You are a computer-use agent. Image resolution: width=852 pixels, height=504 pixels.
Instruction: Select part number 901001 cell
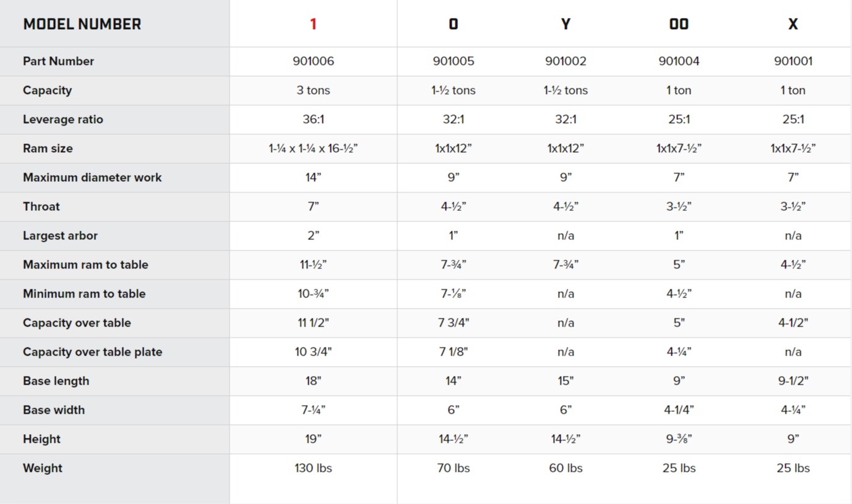click(x=793, y=61)
